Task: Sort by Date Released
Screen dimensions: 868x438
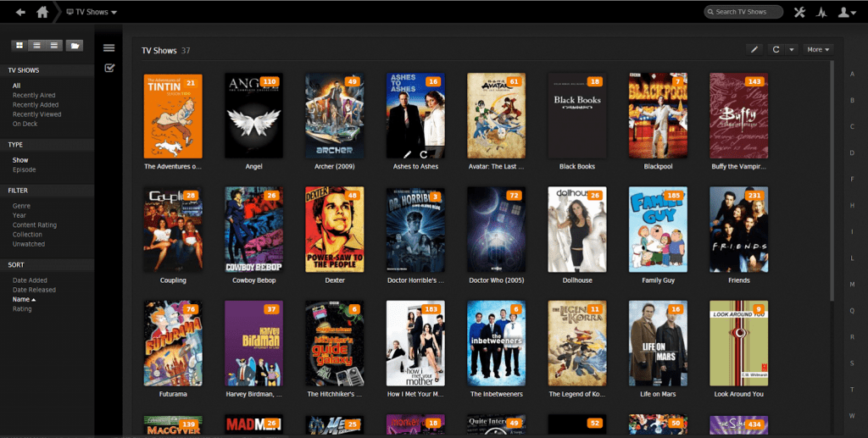Action: tap(34, 290)
